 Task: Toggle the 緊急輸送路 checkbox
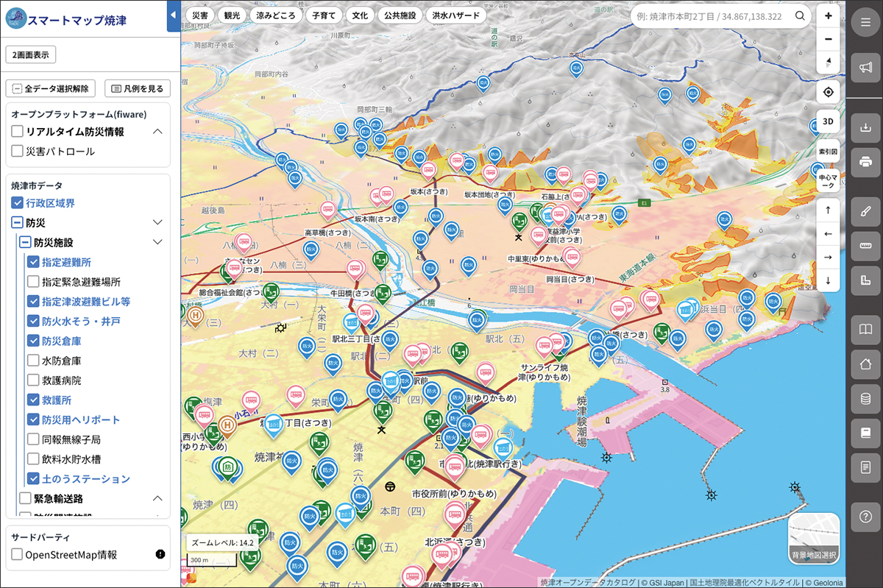(x=25, y=498)
